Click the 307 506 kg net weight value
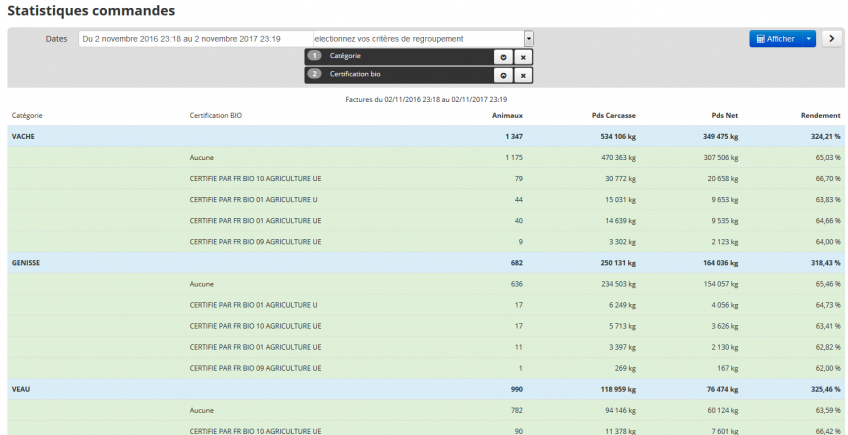The height and width of the screenshot is (435, 848). tap(721, 157)
